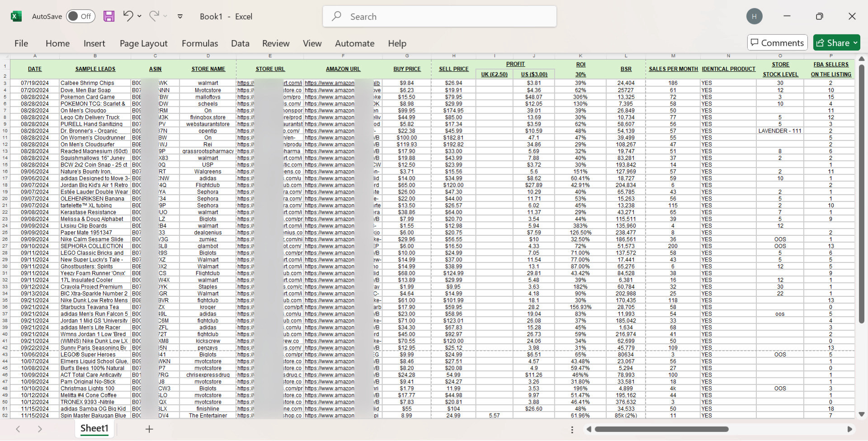Go to next sheet navigation arrow
The width and height of the screenshot is (868, 441).
[x=40, y=429]
